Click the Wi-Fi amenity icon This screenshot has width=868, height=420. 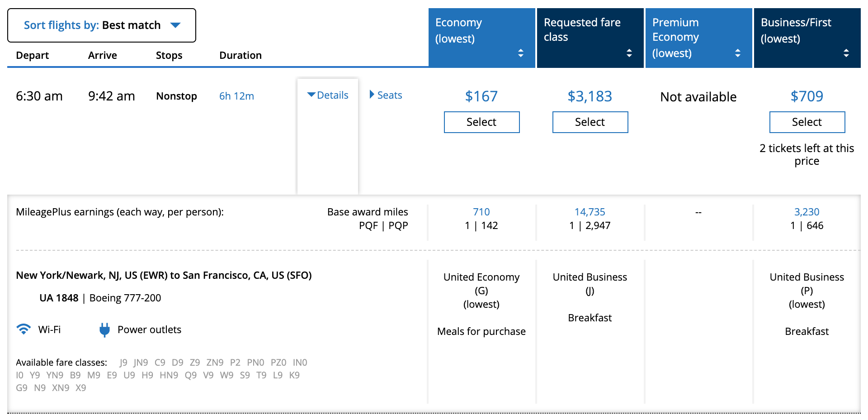point(24,329)
